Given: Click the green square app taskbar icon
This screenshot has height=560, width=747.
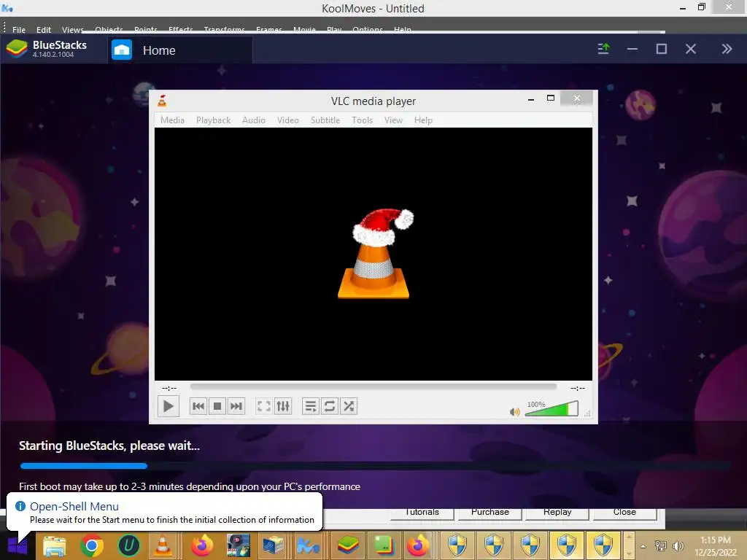Looking at the screenshot, I should tap(384, 545).
